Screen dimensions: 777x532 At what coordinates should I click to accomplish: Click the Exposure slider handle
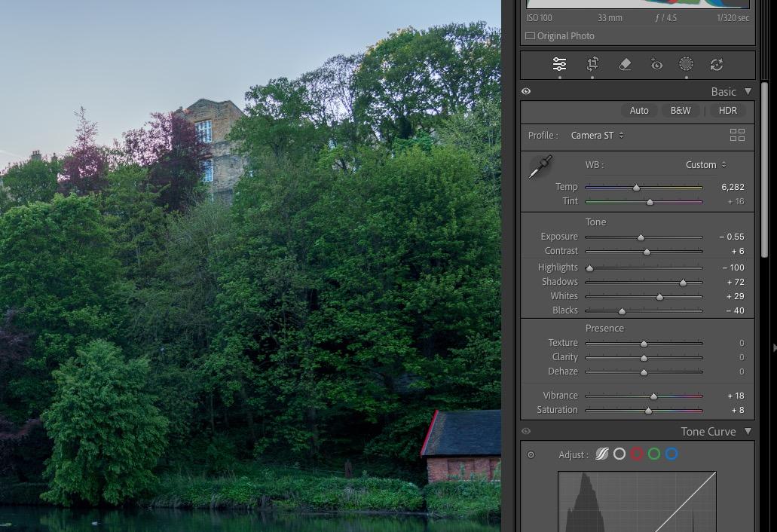641,237
